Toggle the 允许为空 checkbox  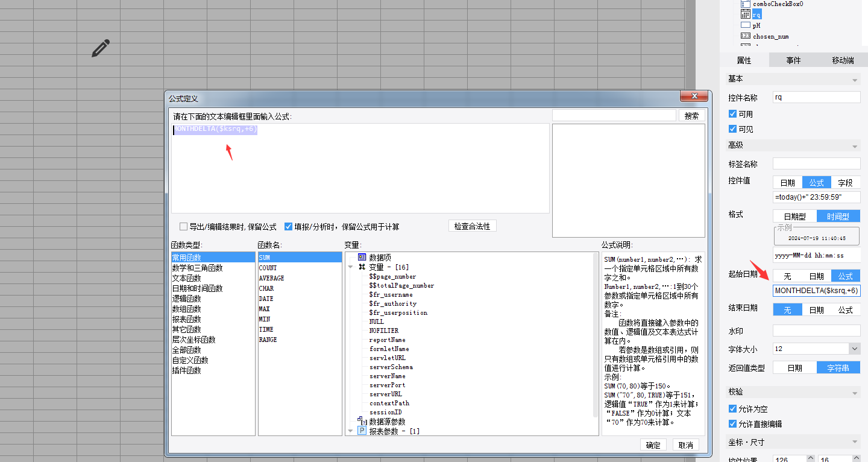[x=732, y=408]
